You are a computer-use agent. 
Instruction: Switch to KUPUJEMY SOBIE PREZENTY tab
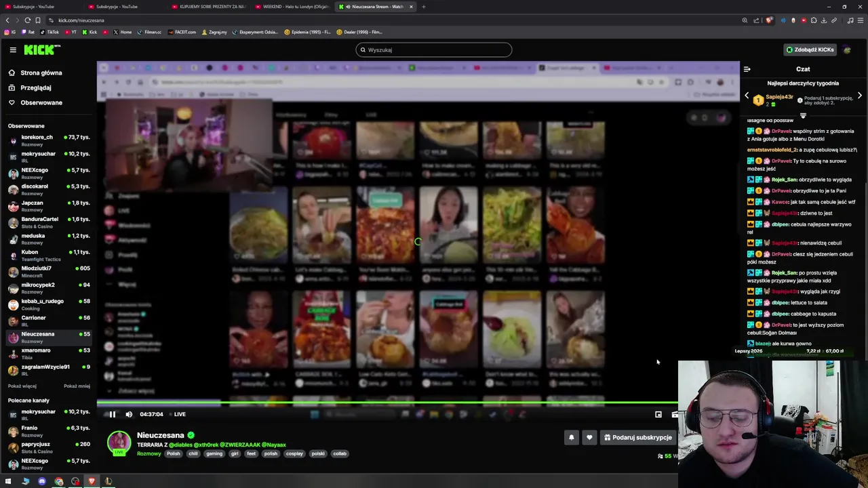[209, 7]
